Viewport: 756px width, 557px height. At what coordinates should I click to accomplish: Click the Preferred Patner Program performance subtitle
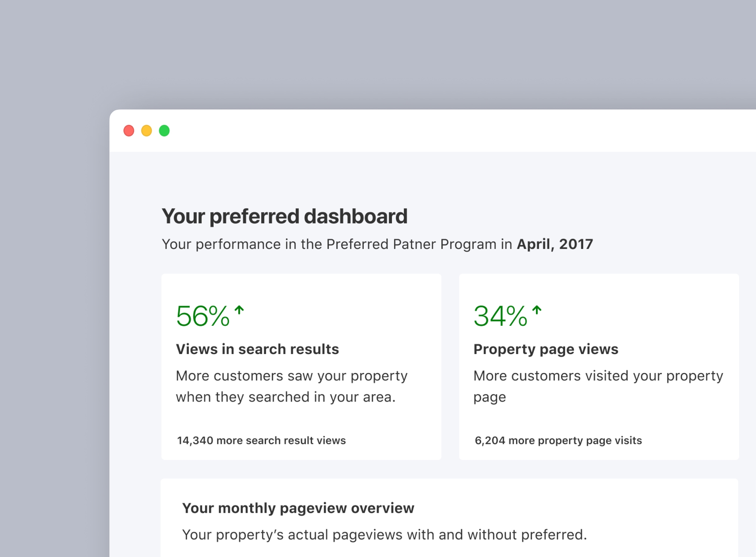pyautogui.click(x=336, y=244)
